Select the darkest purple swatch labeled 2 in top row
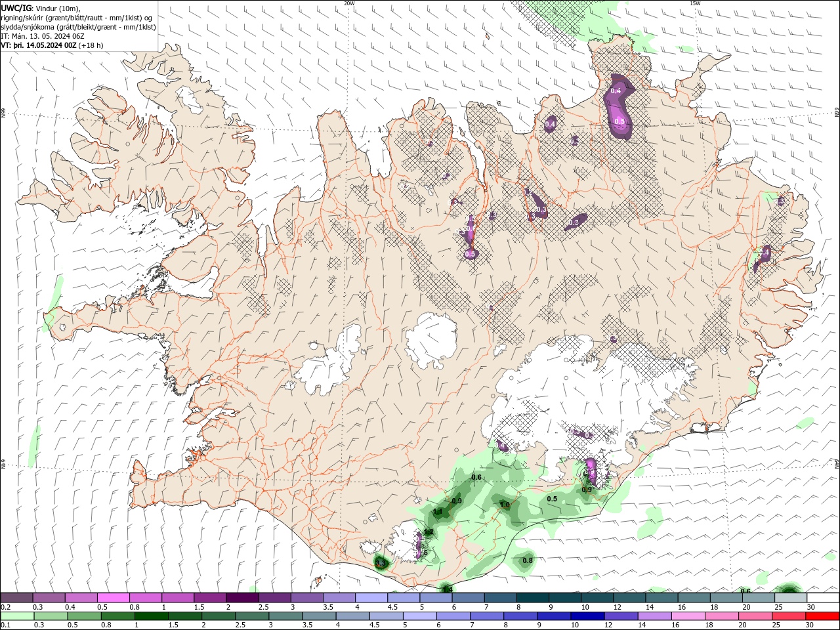840x630 pixels. [x=242, y=598]
